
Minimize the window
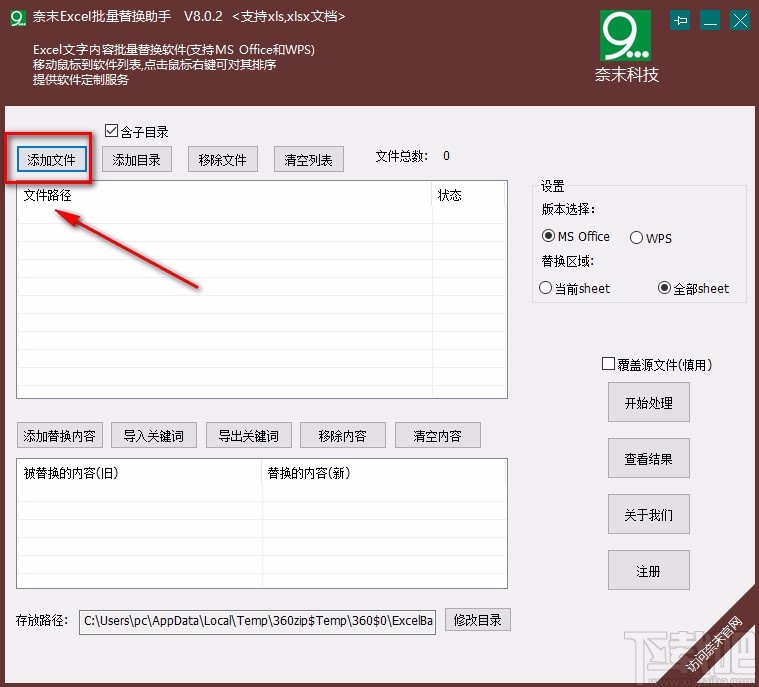click(710, 21)
